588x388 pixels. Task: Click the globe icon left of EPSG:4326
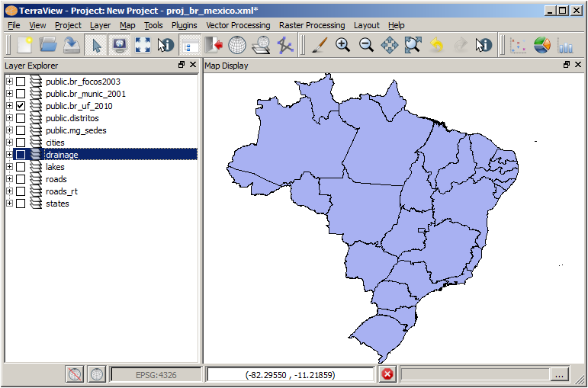97,374
